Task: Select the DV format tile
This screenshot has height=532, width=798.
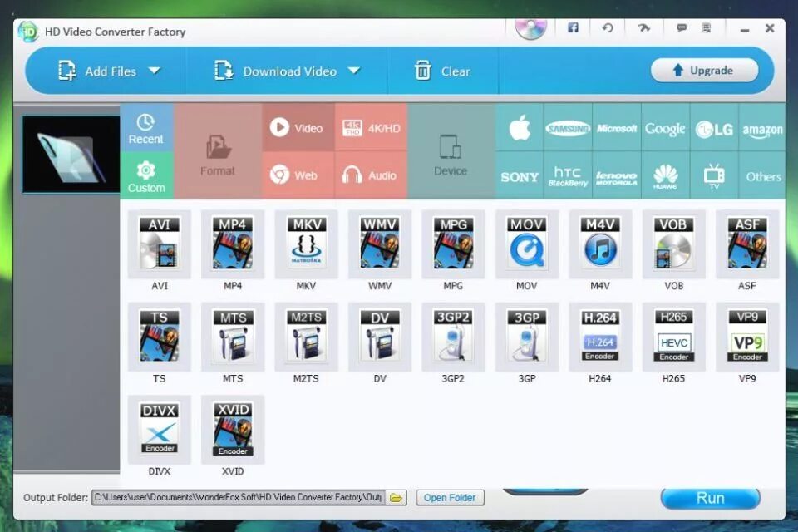Action: point(380,337)
